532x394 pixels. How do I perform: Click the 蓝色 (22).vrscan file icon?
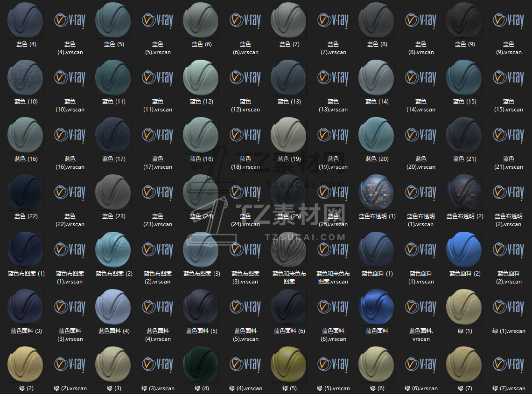(x=70, y=192)
